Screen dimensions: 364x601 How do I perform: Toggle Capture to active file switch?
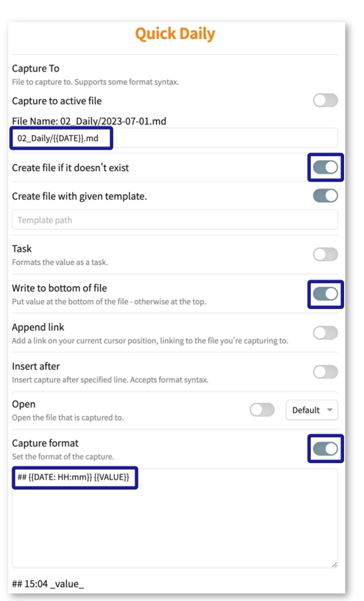tap(325, 101)
